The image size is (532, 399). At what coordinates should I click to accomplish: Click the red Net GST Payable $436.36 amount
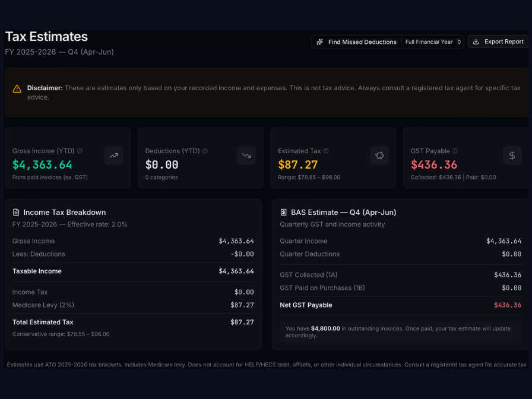pos(508,305)
